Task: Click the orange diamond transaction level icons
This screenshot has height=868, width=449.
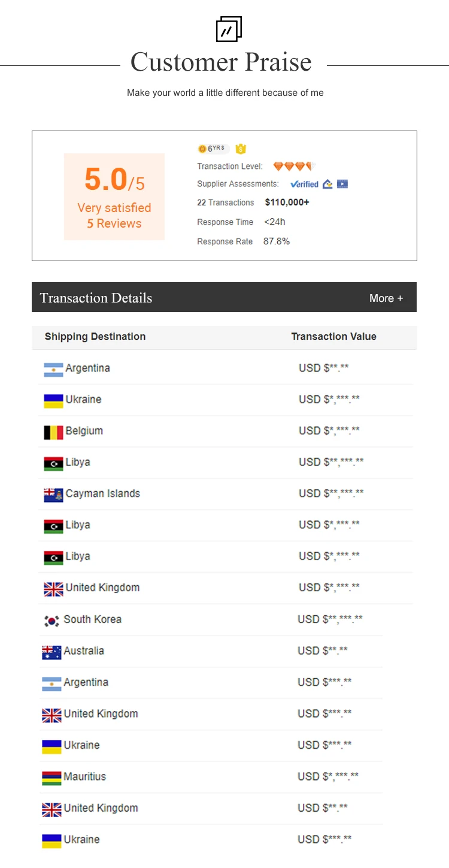Action: [294, 167]
